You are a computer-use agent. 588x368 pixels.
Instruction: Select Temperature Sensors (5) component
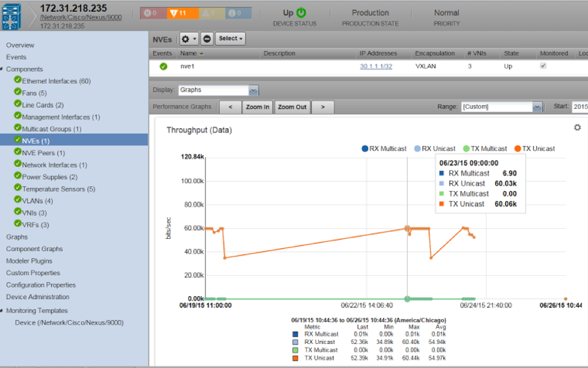coord(58,189)
